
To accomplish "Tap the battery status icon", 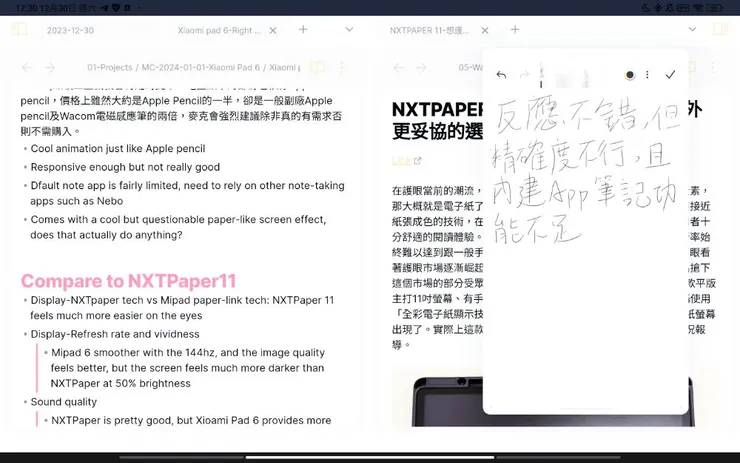I will [715, 8].
